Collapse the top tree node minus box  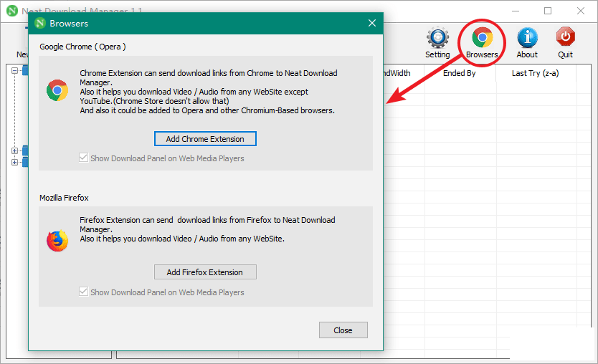click(x=14, y=70)
